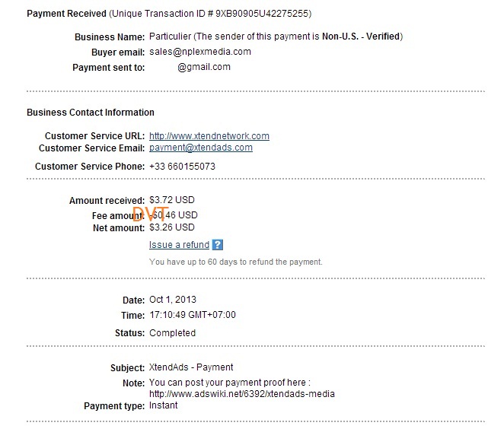Click the Payment Received heading
Image resolution: width=504 pixels, height=429 pixels.
point(66,14)
